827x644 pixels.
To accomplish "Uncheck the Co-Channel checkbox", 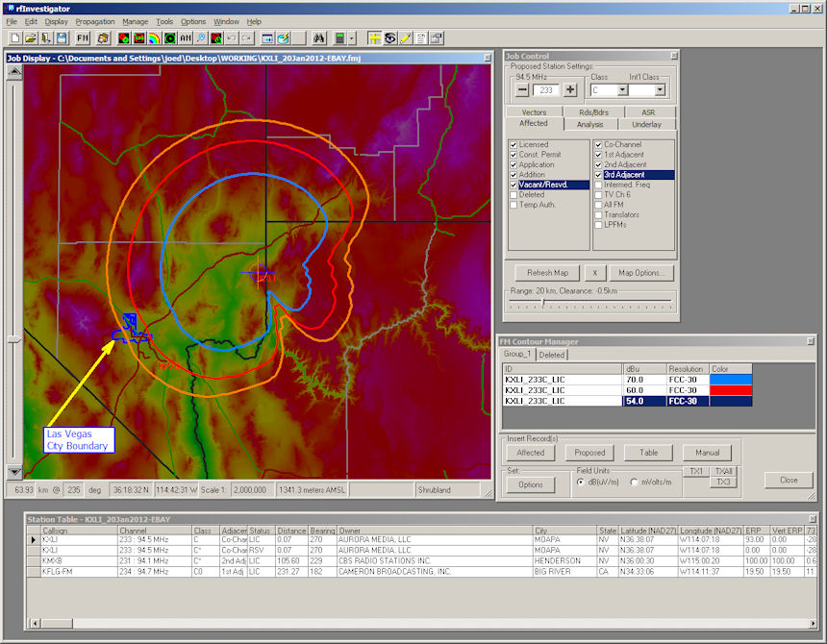I will pos(598,144).
